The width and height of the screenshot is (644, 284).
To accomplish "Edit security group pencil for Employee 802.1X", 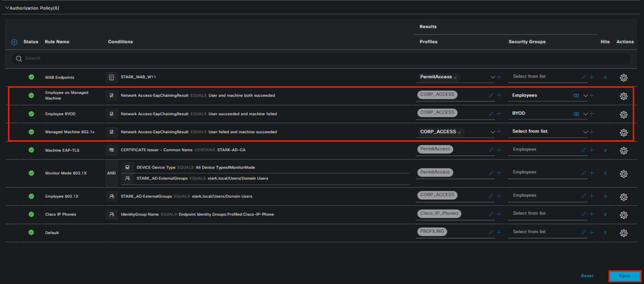I will [583, 196].
